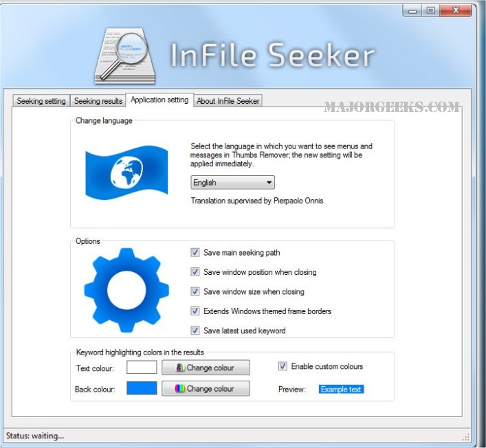The image size is (486, 448).
Task: Go to About InFile Seeker tab
Action: 228,101
